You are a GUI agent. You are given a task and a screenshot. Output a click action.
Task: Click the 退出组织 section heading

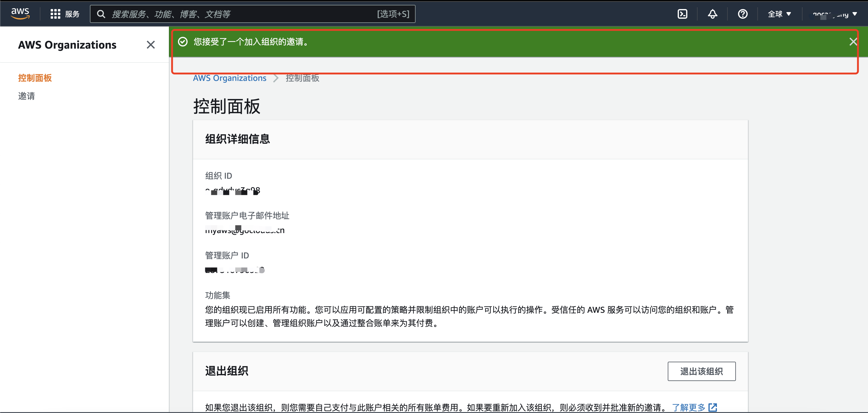tap(227, 371)
